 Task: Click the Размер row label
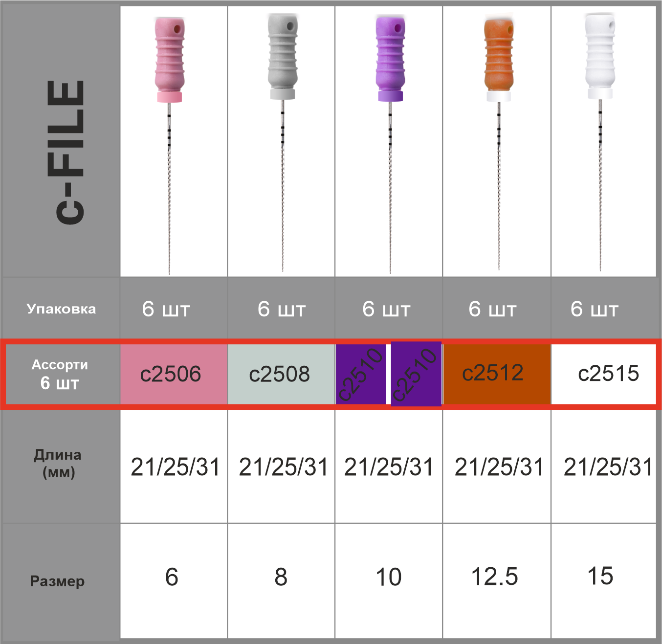click(x=57, y=581)
